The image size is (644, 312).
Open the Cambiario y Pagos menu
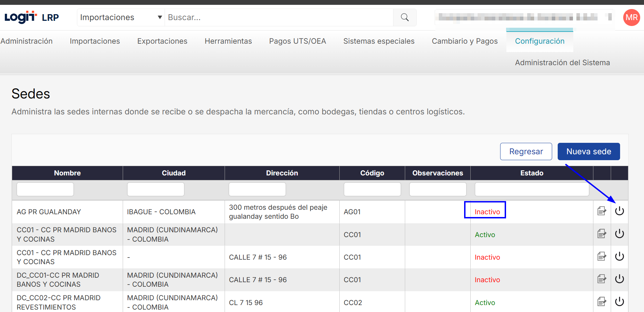464,41
